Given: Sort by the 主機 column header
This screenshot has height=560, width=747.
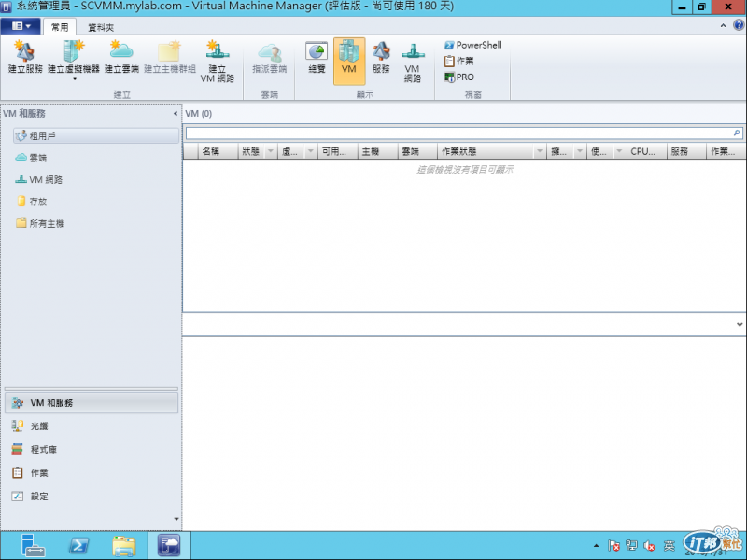Looking at the screenshot, I should pos(378,151).
